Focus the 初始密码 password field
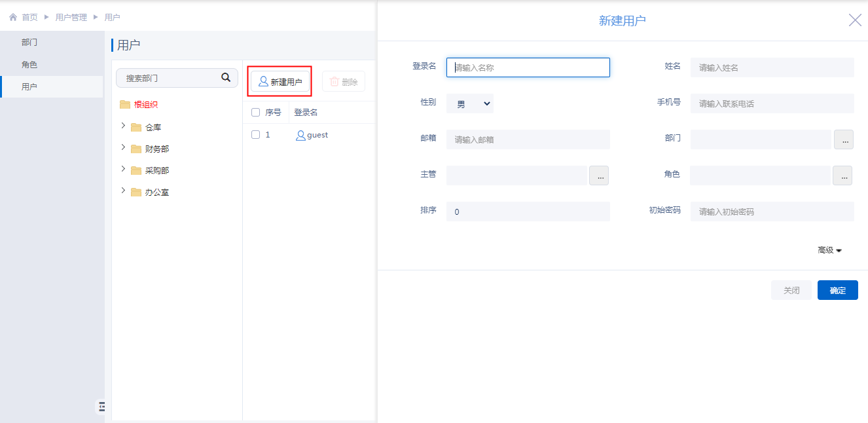Screen dimensions: 868x423 coord(772,211)
